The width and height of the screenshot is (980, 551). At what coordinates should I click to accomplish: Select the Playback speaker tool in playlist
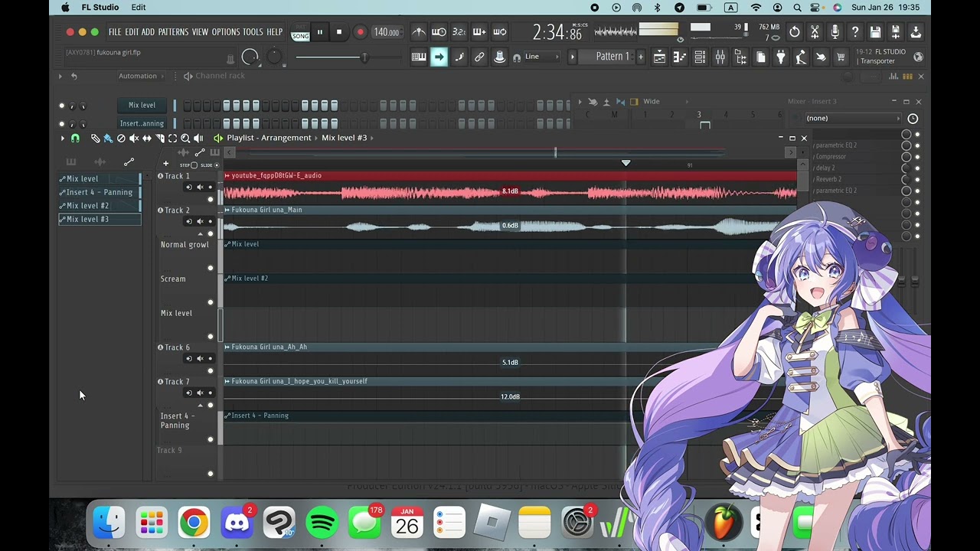pos(198,139)
